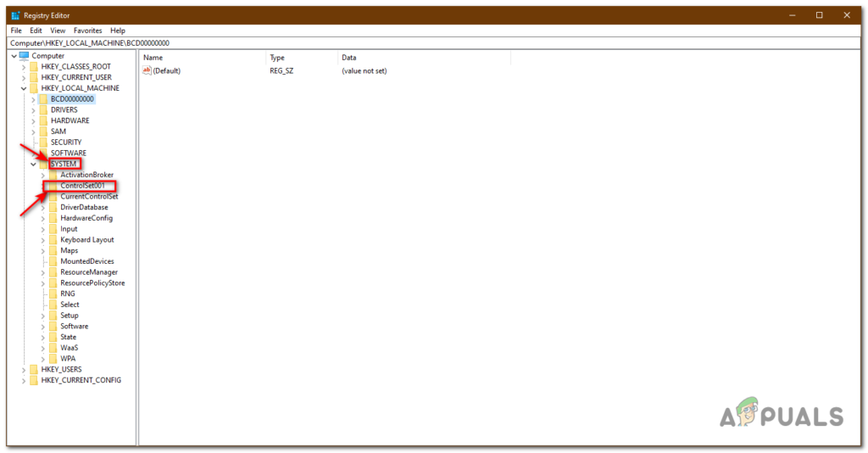Select the ActivationBroker key label
This screenshot has width=868, height=453.
pyautogui.click(x=87, y=175)
